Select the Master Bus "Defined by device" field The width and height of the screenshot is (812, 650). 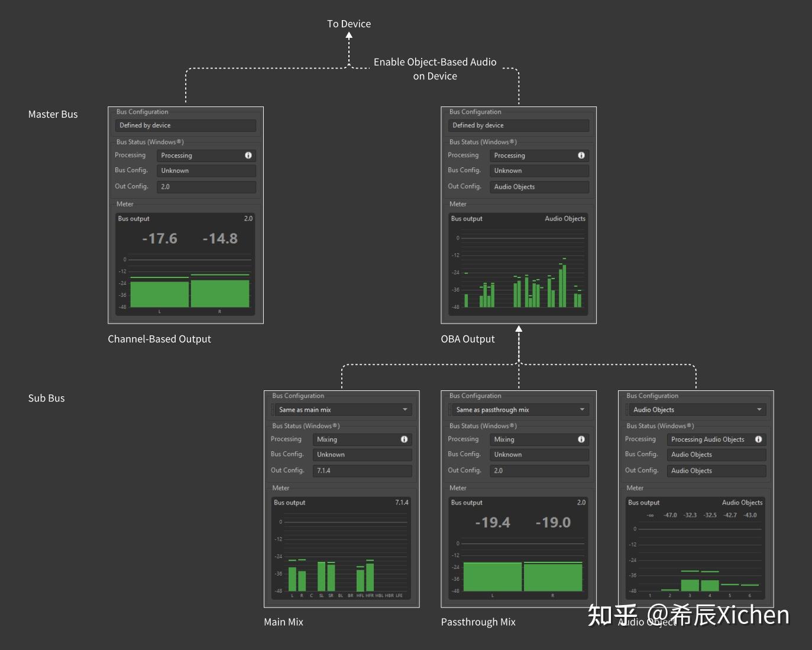[x=185, y=125]
